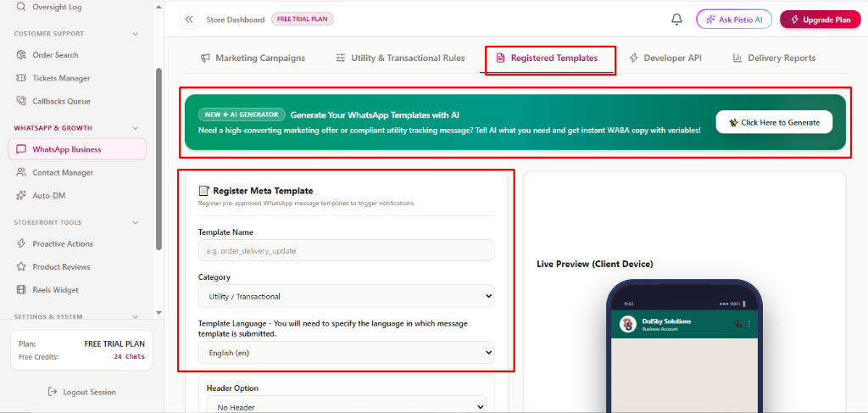The image size is (868, 413).
Task: Click the Auto-DM sparkle icon
Action: (x=21, y=195)
